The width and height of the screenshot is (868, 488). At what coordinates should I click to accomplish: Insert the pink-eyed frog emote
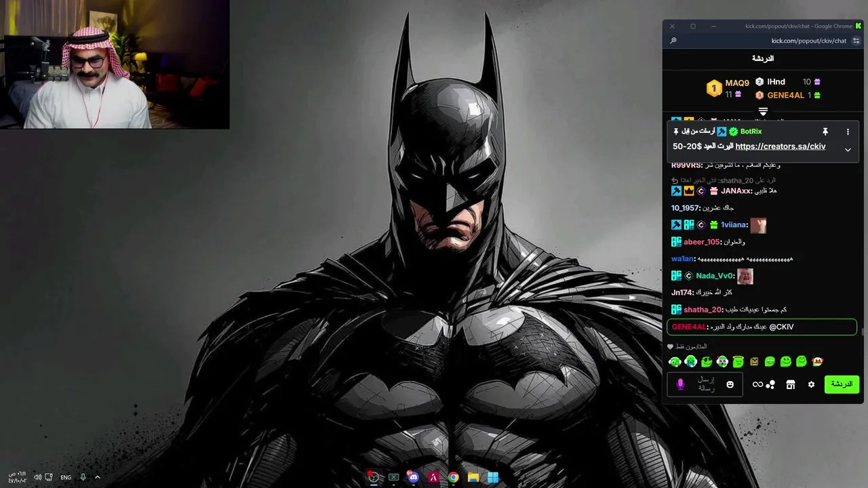(x=722, y=361)
